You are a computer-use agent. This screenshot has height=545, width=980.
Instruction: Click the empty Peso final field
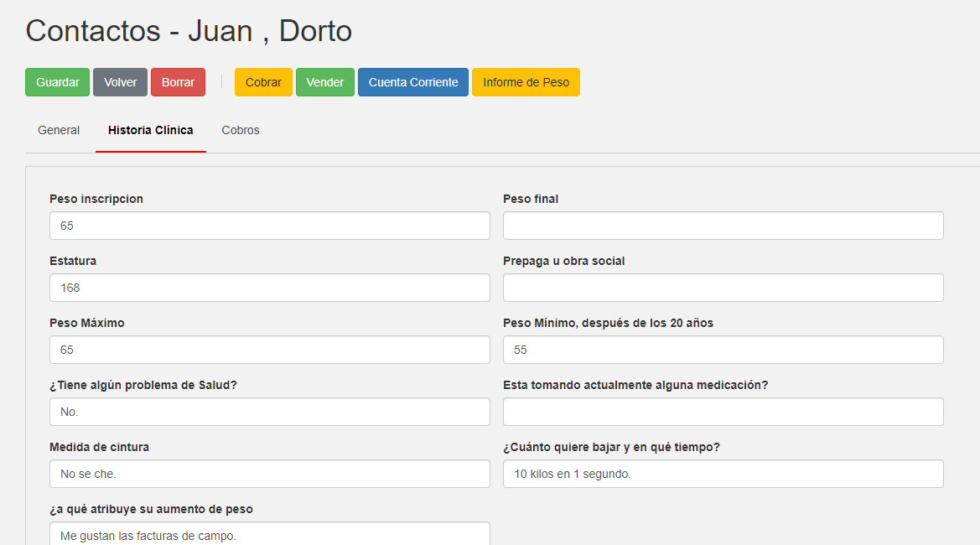723,226
